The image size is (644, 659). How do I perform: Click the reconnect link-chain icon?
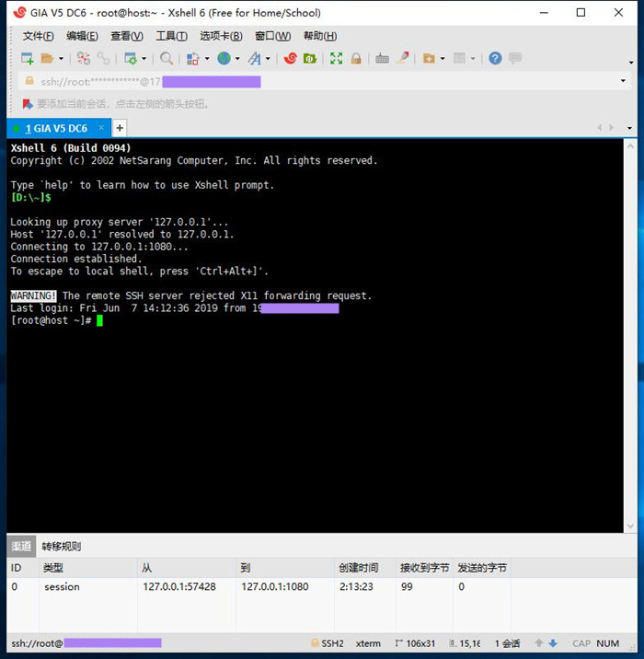pyautogui.click(x=103, y=58)
